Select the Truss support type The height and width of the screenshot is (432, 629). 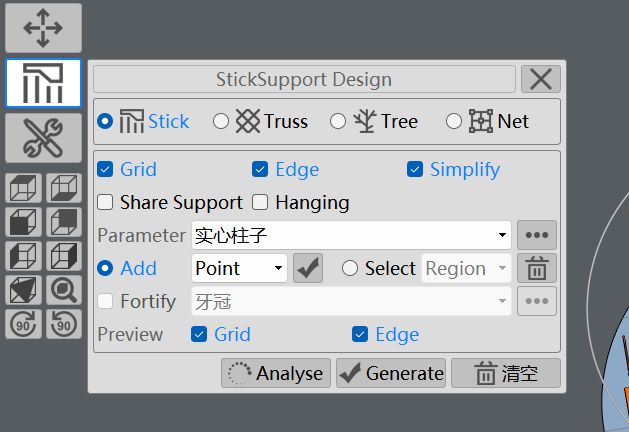click(222, 121)
